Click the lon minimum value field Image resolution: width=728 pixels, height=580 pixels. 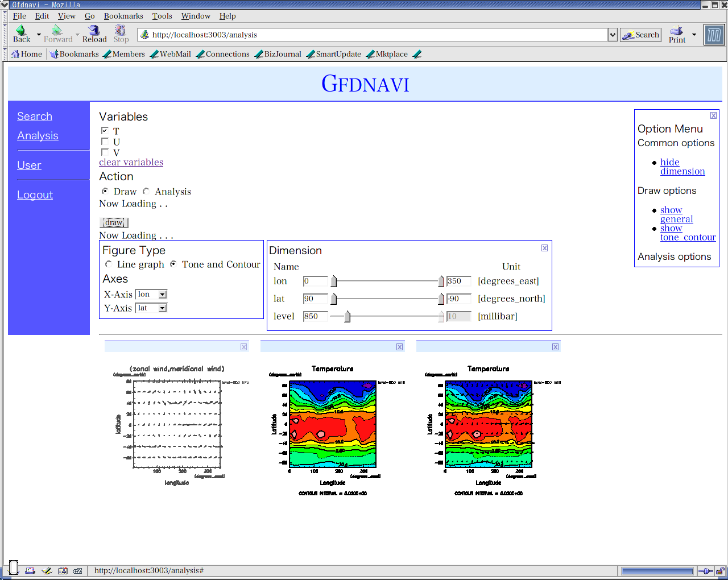coord(316,281)
